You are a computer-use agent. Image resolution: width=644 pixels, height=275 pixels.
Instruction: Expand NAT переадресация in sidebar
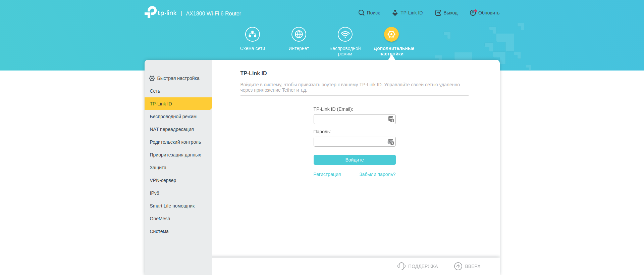172,129
